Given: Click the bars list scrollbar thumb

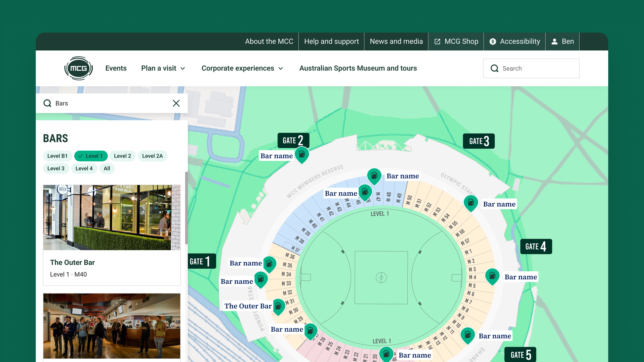Looking at the screenshot, I should (186, 208).
